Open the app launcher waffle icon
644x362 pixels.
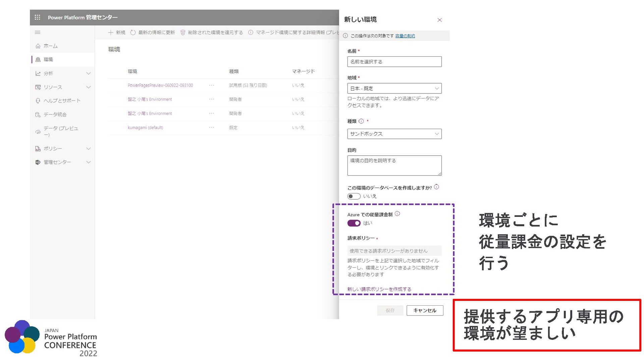(x=37, y=17)
